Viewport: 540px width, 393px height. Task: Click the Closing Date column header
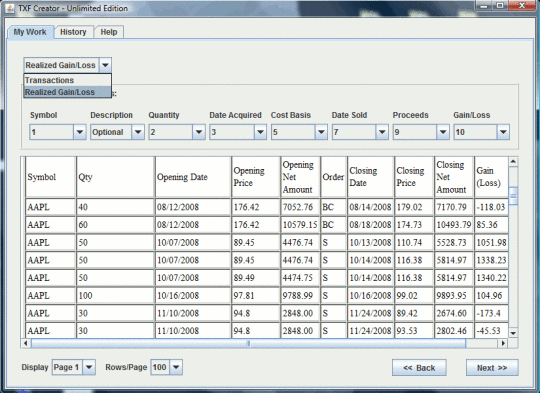point(371,177)
